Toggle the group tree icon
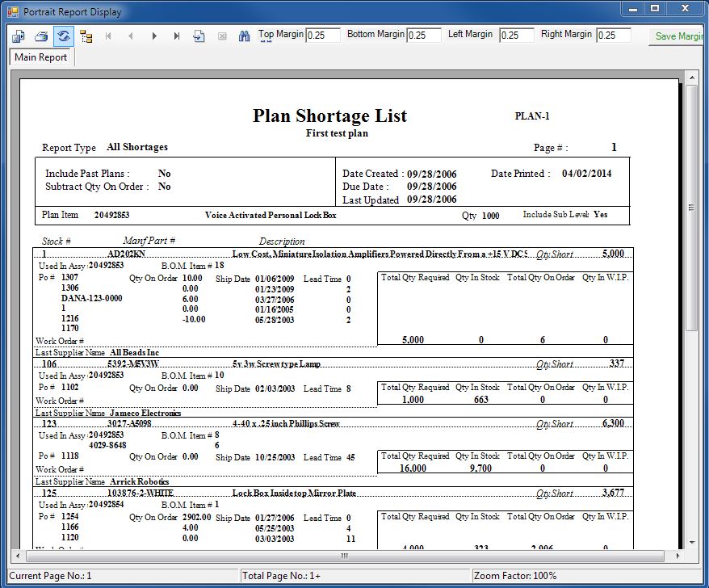Viewport: 709px width, 588px height. (86, 36)
